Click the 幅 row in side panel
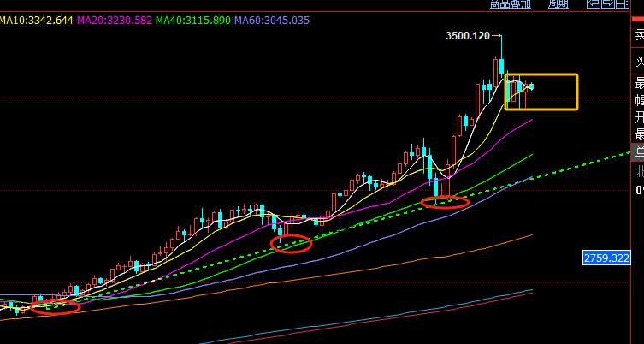 [638, 101]
